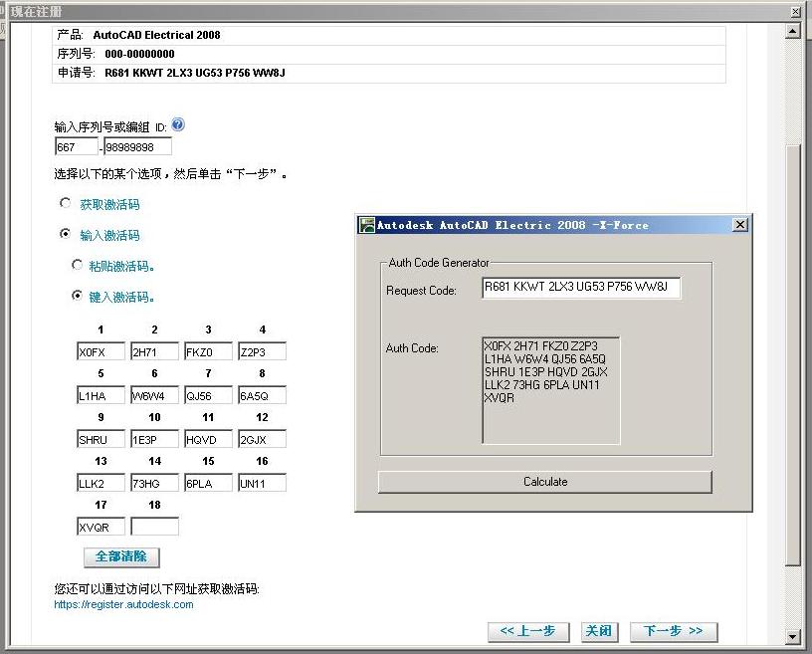Click the Request Code input field

coord(581,288)
